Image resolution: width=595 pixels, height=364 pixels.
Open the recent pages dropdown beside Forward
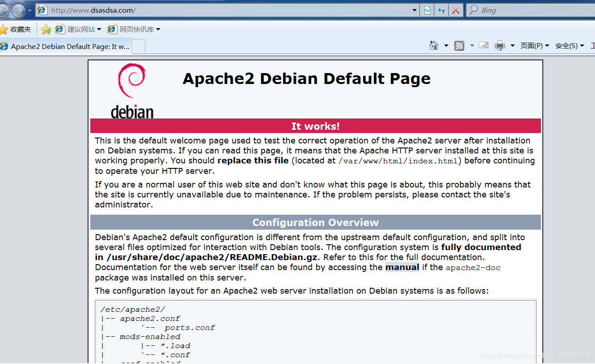point(30,10)
